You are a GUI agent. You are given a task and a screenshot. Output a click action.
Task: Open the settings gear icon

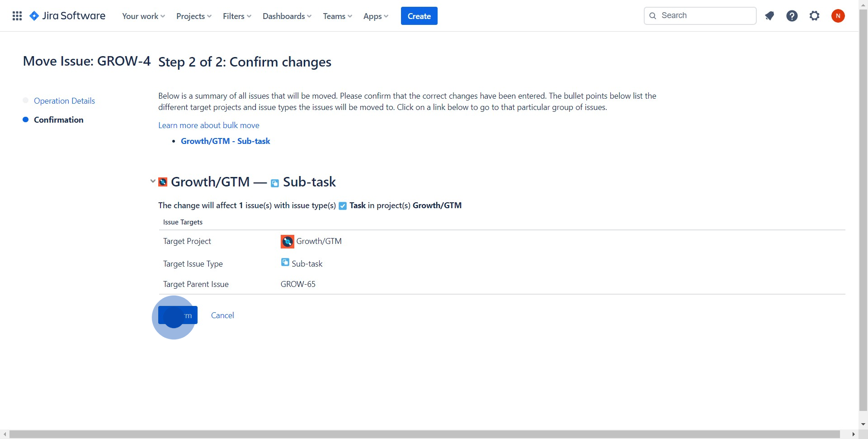tap(815, 16)
